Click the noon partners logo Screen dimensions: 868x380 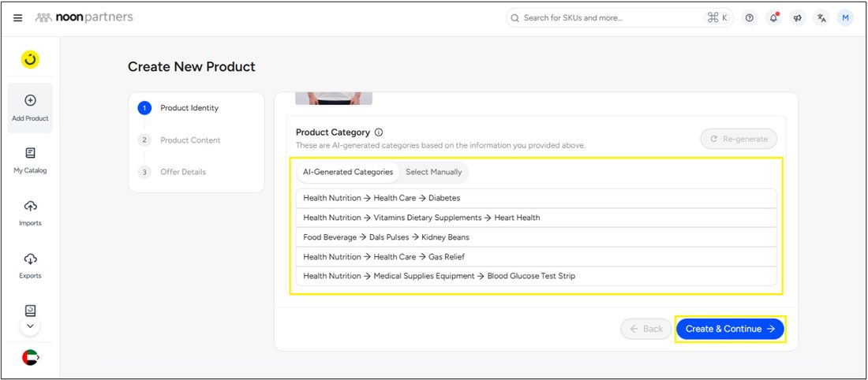84,17
